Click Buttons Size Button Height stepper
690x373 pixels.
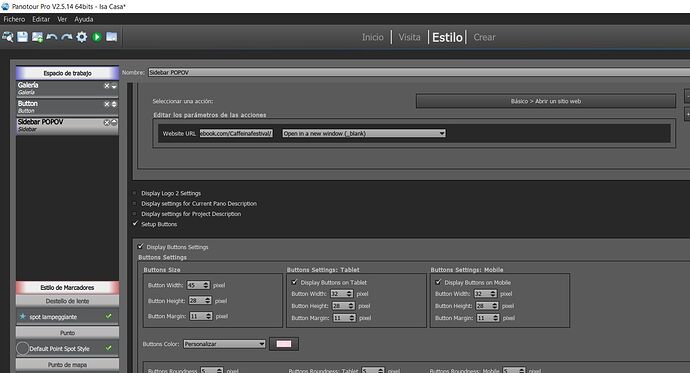coord(209,300)
